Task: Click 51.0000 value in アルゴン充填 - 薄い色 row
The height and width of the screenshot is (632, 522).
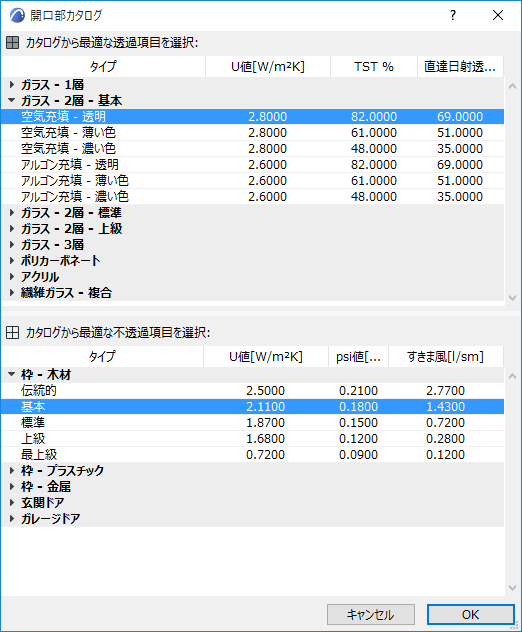Action: [x=460, y=181]
